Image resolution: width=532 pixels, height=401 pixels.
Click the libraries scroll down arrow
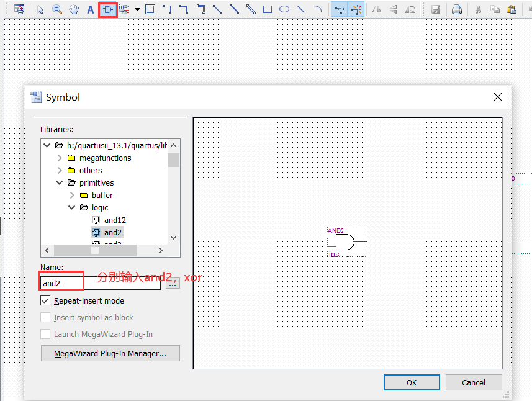(173, 237)
